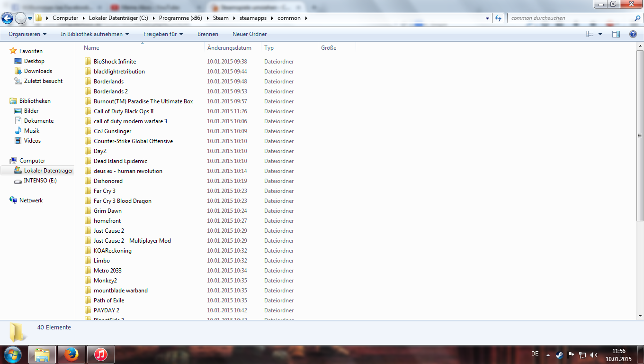Expand the arrow after Steam in breadcrumb
644x364 pixels.
[x=233, y=18]
